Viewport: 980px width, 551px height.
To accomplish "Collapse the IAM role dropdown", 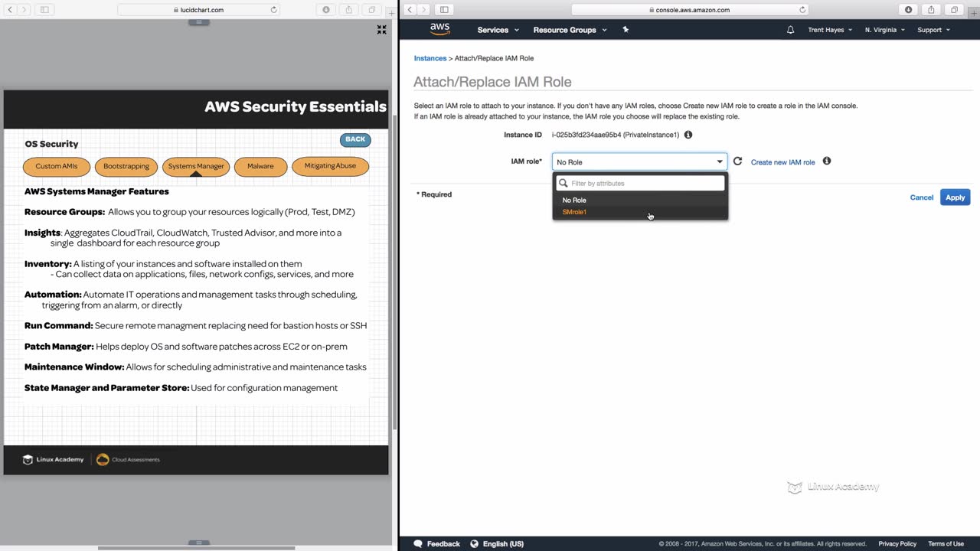I will [x=639, y=162].
